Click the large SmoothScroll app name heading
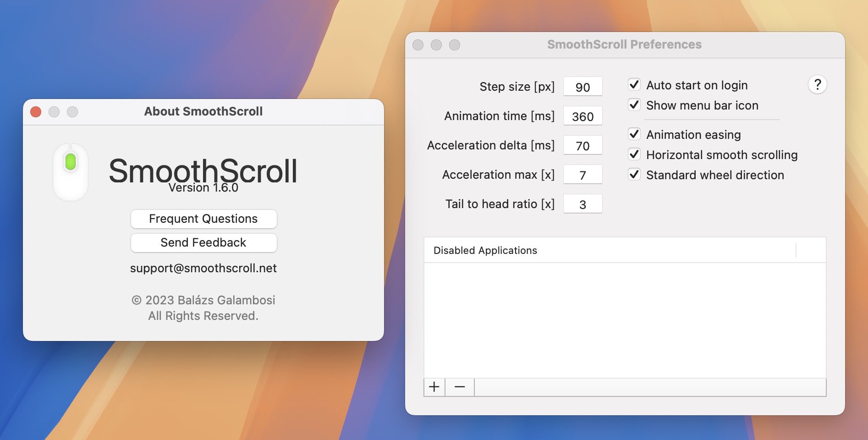 (x=203, y=171)
